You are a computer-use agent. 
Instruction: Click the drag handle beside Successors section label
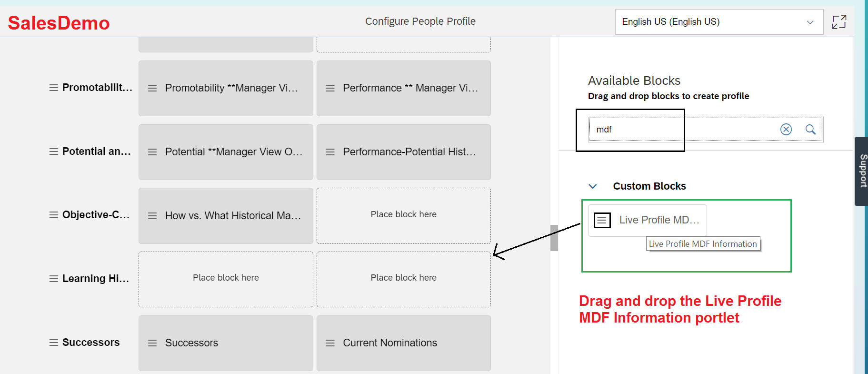pos(54,343)
